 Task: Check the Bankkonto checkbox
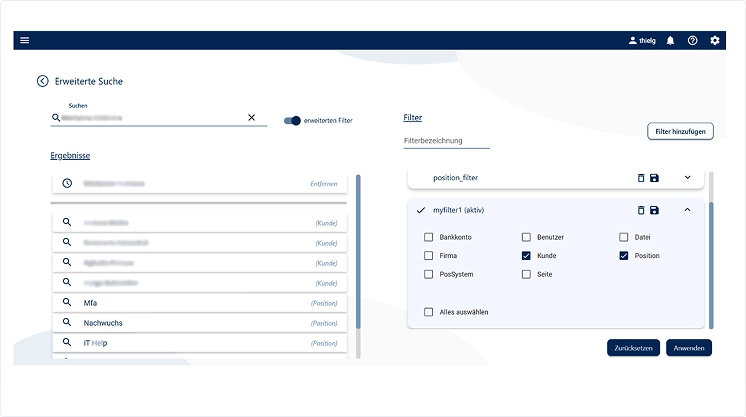point(429,237)
